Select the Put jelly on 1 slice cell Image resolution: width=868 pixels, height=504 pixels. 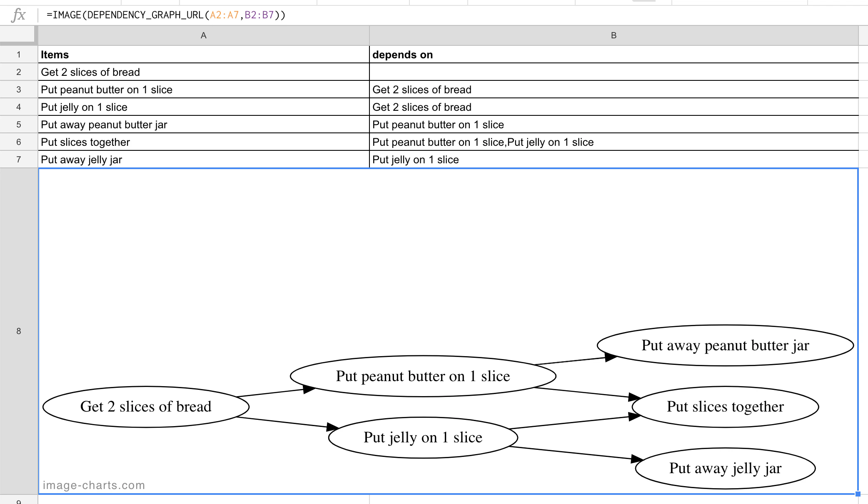pos(167,107)
